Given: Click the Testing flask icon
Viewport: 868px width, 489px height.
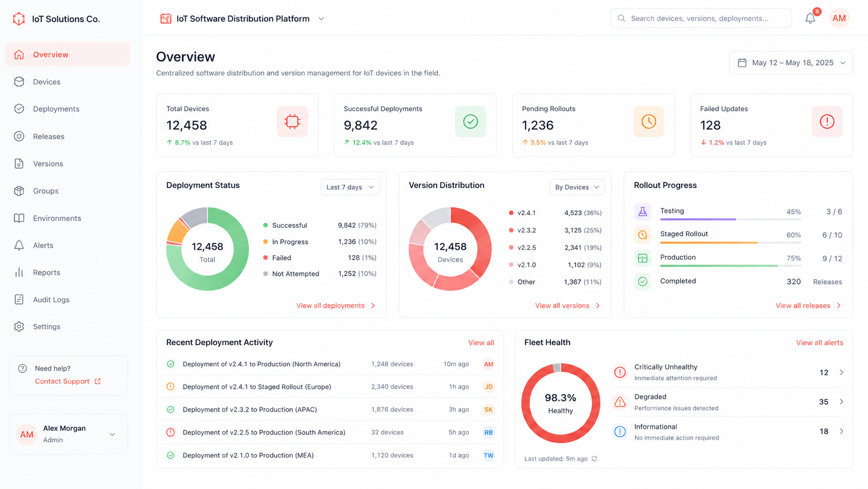Looking at the screenshot, I should (x=642, y=212).
